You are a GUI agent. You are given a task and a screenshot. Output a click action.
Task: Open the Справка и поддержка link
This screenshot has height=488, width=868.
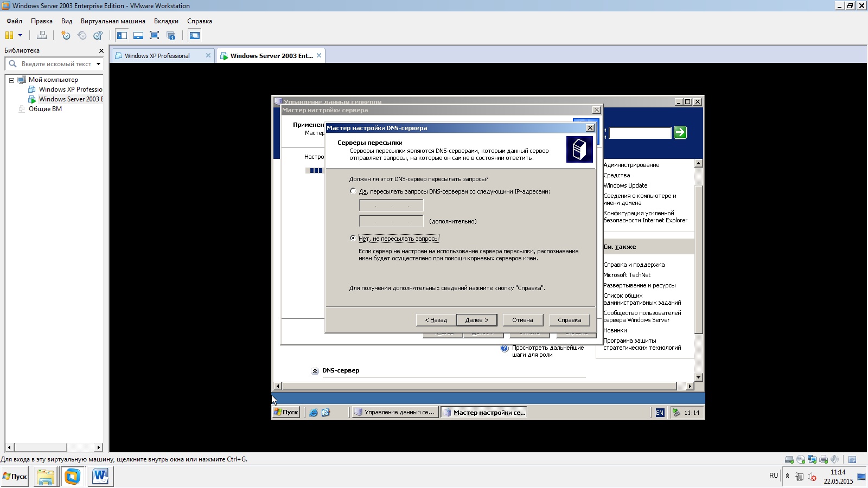[x=634, y=265]
